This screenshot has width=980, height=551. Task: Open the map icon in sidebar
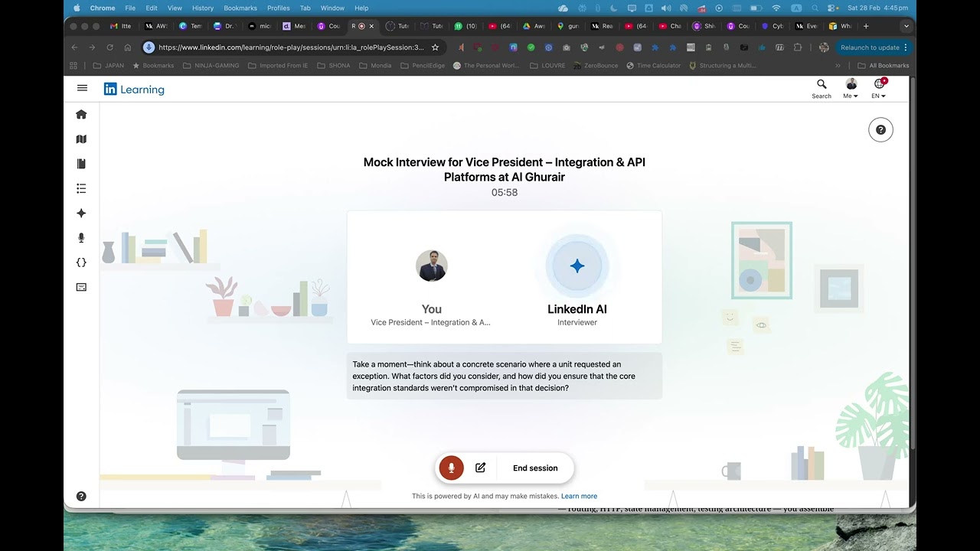coord(81,139)
